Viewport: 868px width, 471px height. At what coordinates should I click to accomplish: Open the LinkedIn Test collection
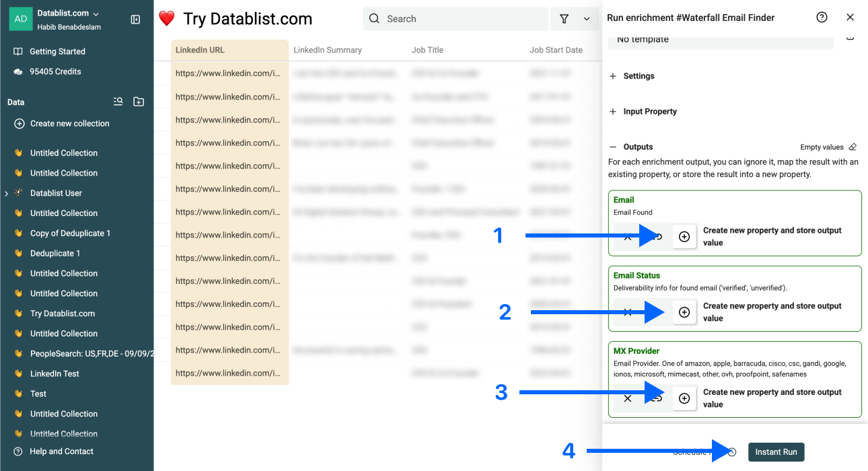(x=55, y=373)
